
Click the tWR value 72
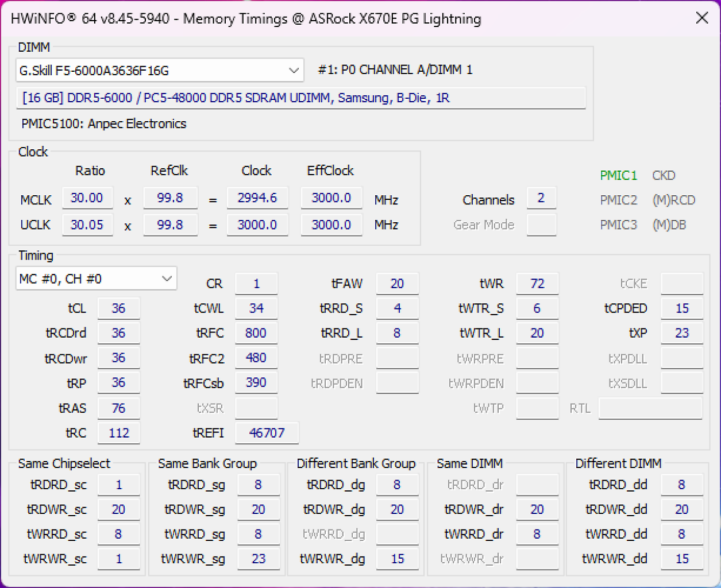(537, 284)
